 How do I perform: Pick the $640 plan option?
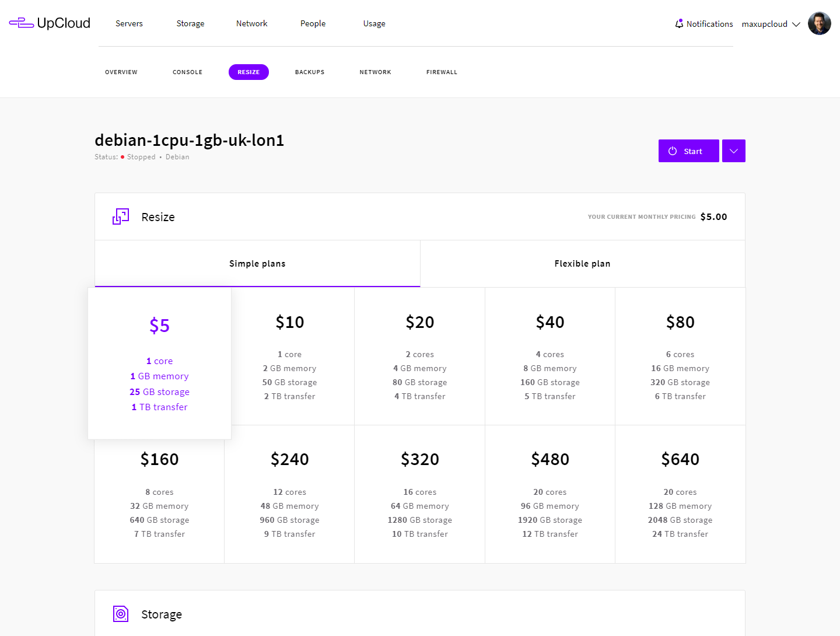pyautogui.click(x=680, y=494)
